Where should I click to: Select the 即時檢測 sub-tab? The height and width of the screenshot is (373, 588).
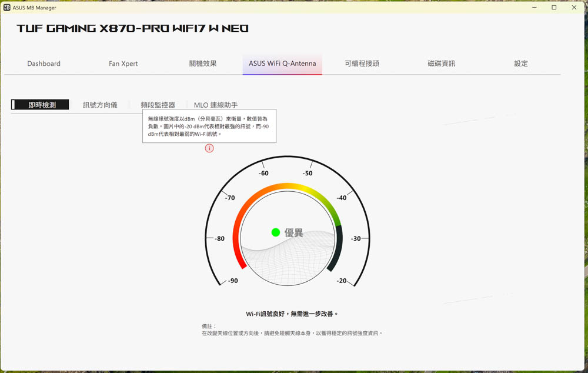[x=42, y=105]
